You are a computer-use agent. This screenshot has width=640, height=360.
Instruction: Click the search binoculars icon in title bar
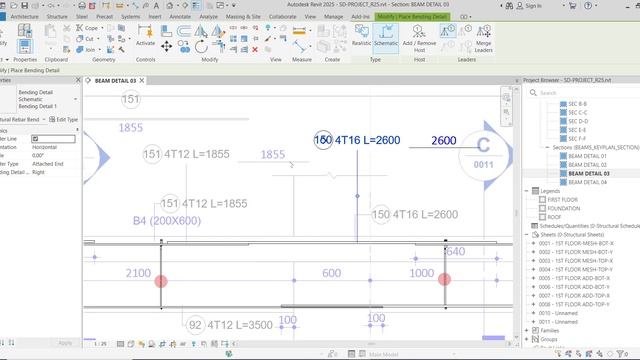pos(509,6)
